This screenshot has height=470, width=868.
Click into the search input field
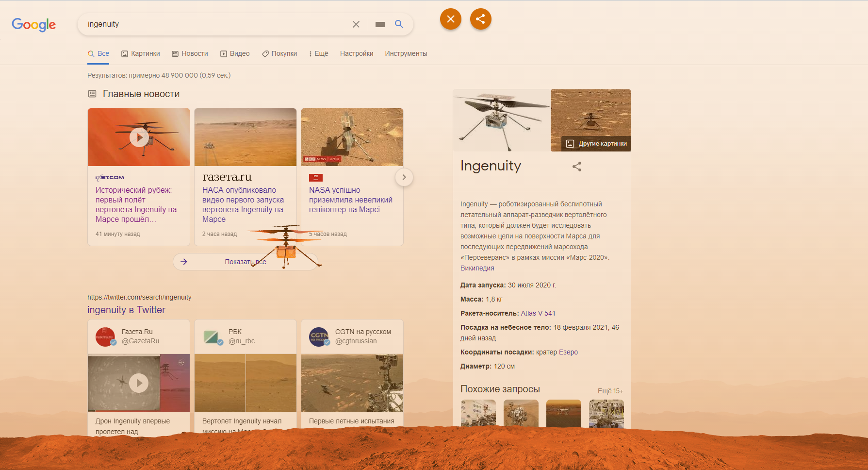tap(216, 24)
